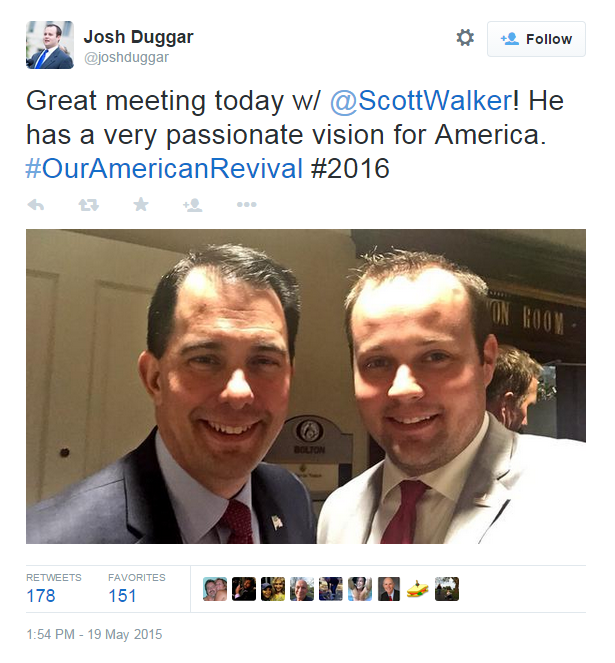The width and height of the screenshot is (615, 663).
Task: Open Josh Duggar's profile avatar
Action: pos(50,45)
